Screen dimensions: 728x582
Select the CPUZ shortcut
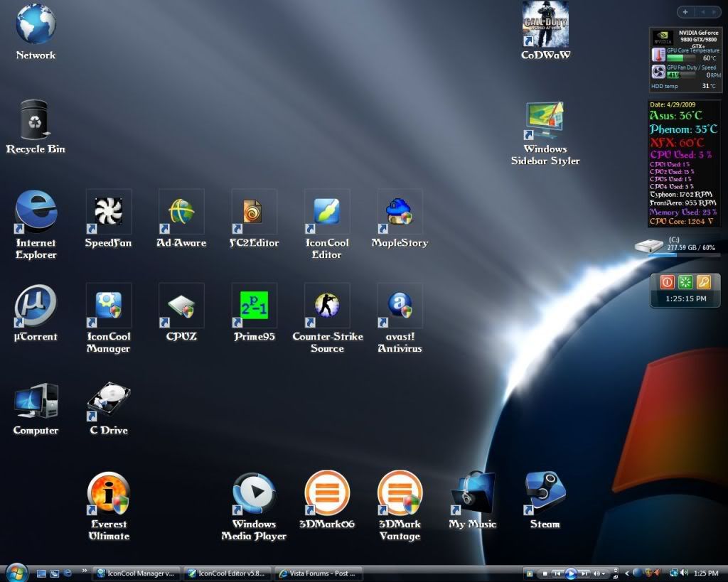pos(181,313)
